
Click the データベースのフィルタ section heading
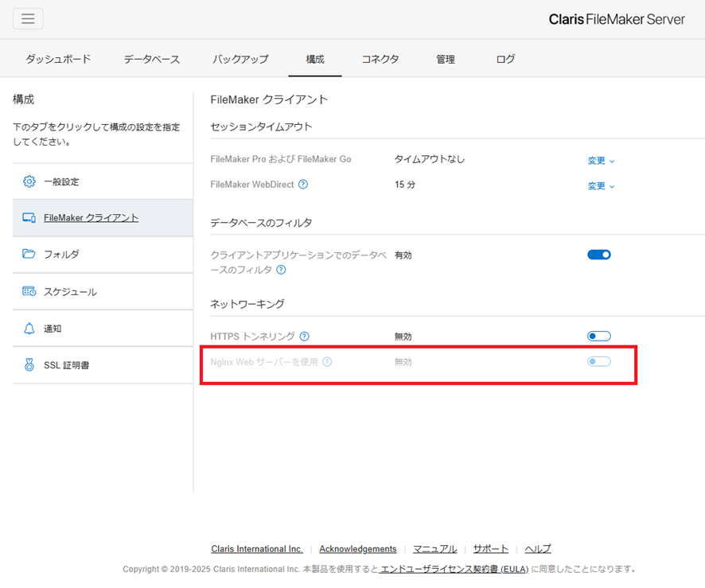tap(261, 223)
